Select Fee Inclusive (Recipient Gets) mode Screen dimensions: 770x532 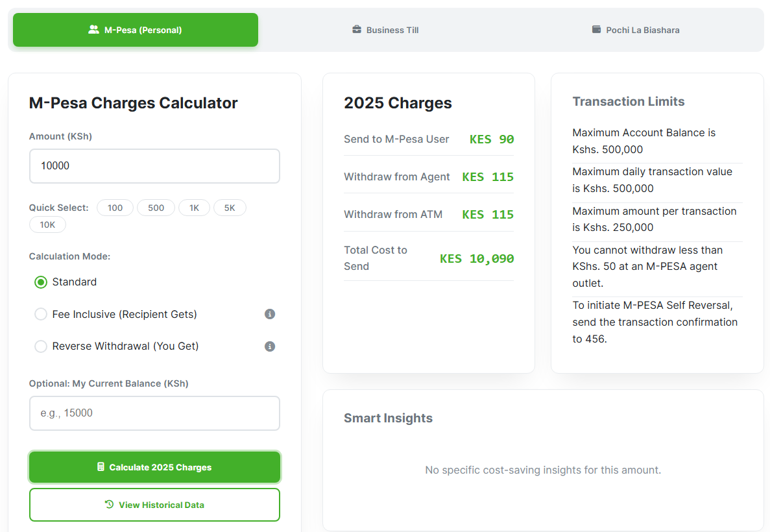[x=41, y=315]
